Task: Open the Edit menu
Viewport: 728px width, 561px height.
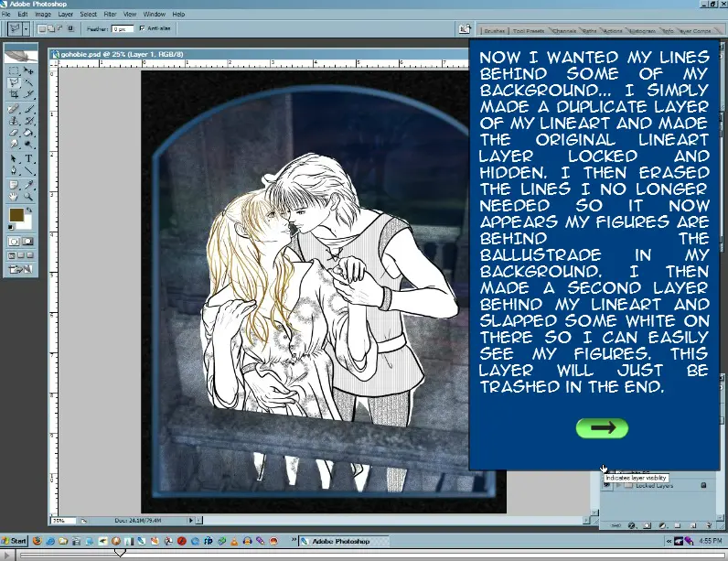Action: click(x=23, y=15)
